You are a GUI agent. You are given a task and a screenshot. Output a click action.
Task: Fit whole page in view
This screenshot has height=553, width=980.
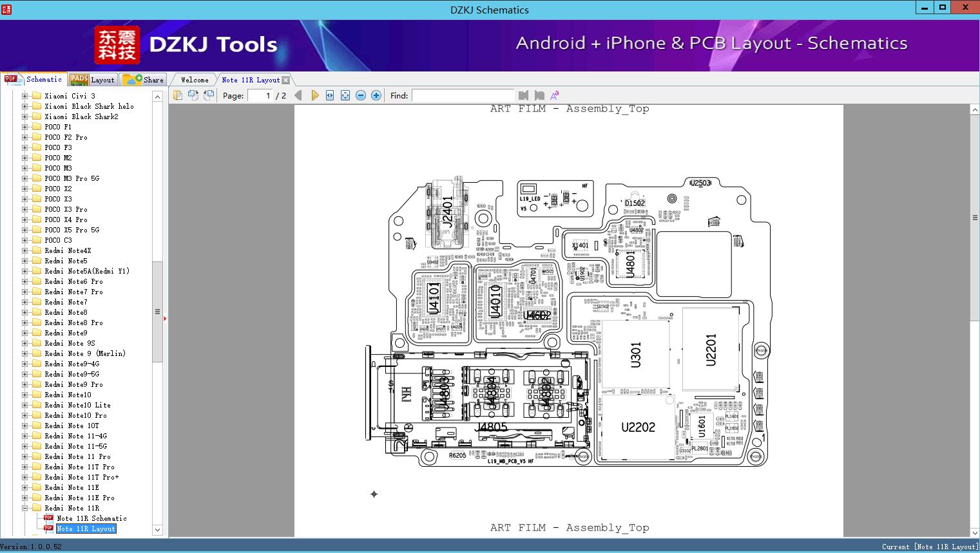345,95
